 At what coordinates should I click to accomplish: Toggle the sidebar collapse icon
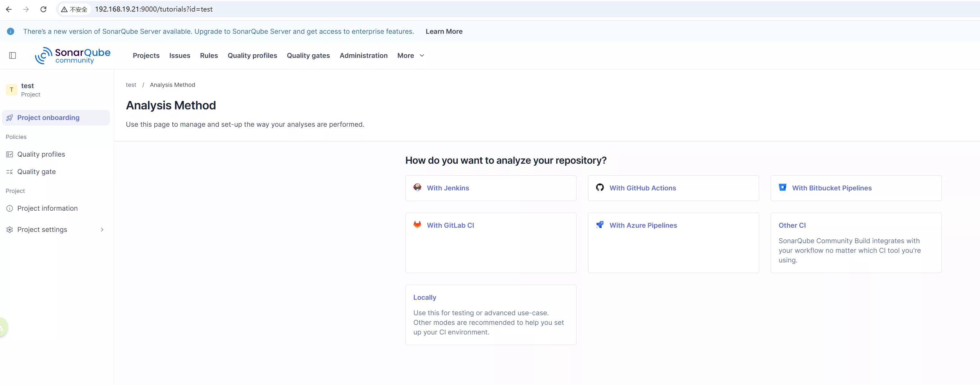tap(13, 56)
